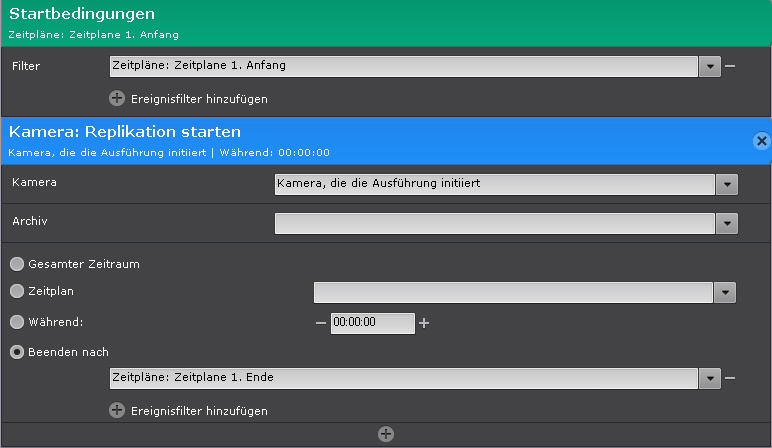Select the Während radio option
772x448 pixels.
pyautogui.click(x=17, y=322)
